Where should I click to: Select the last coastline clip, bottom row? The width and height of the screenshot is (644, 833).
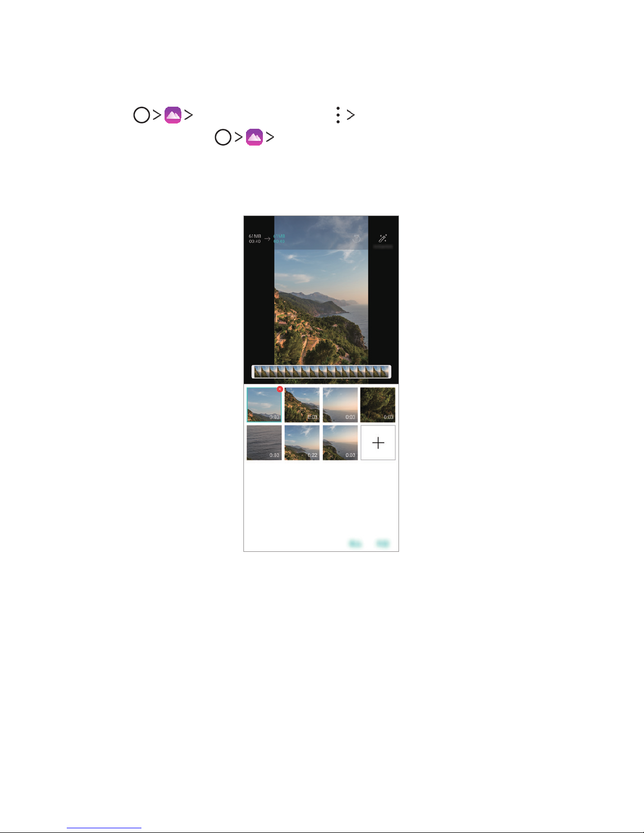click(340, 443)
